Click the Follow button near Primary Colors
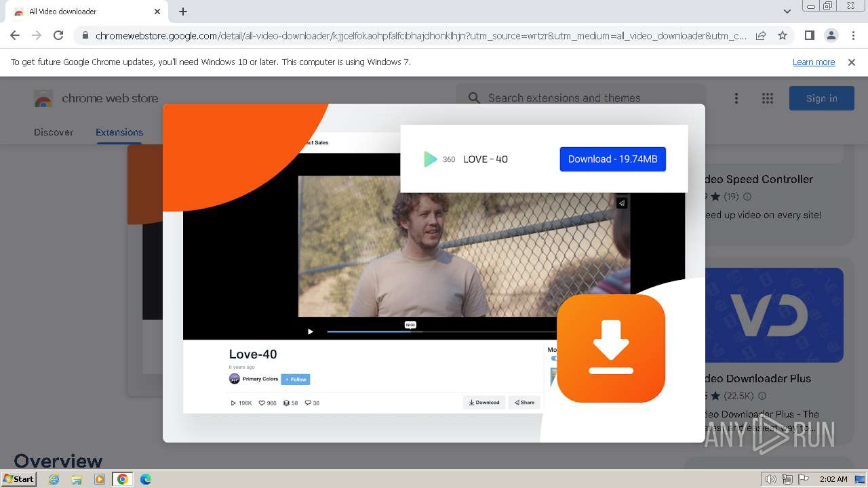This screenshot has height=488, width=868. (296, 380)
